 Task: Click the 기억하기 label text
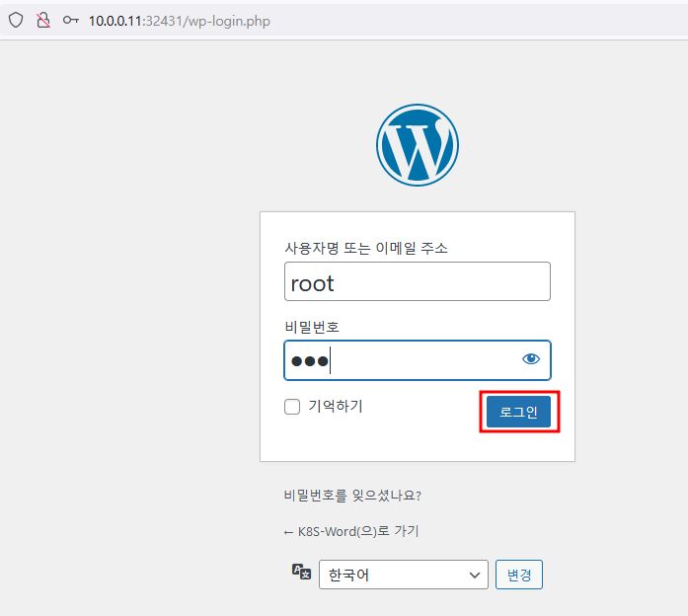point(336,407)
